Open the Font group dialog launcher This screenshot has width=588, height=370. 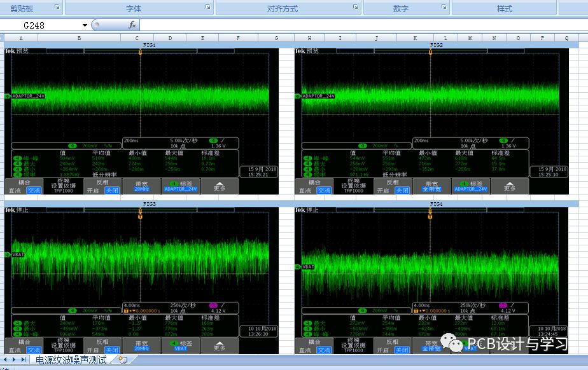pos(207,8)
